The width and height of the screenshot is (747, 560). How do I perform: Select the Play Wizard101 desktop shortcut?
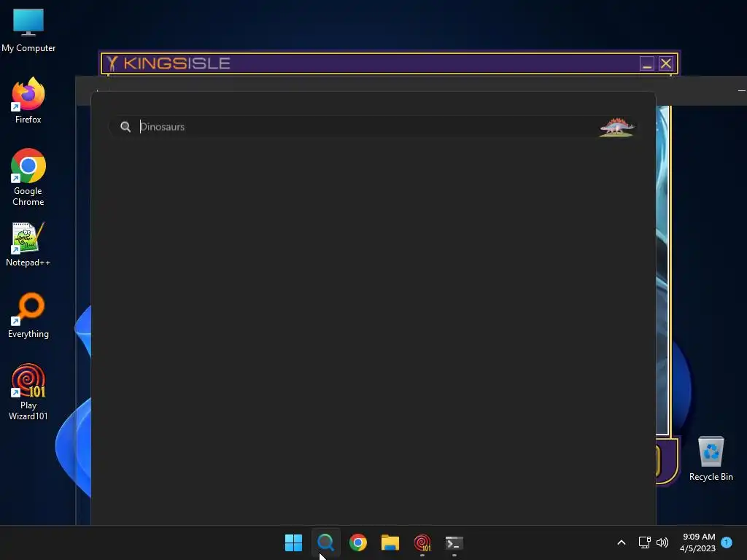point(28,392)
